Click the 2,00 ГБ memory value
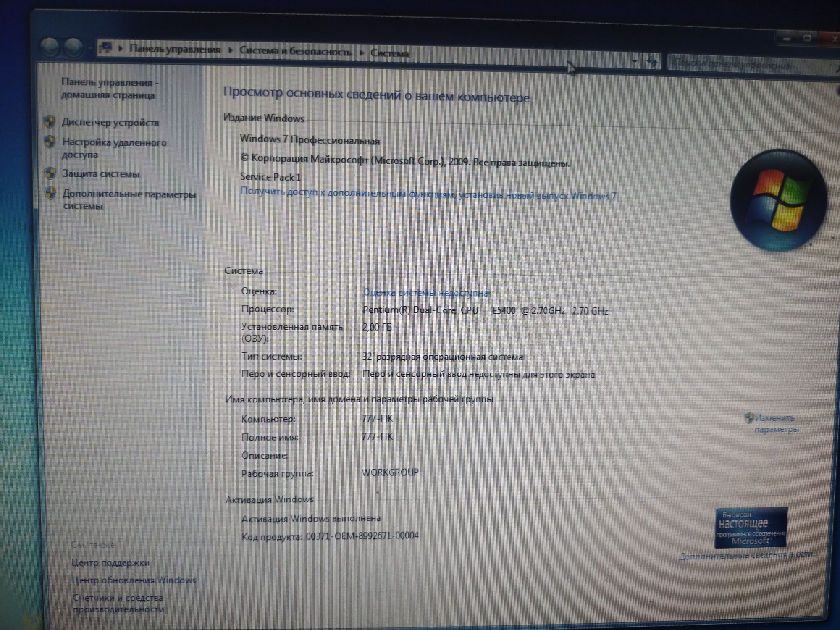The image size is (840, 630). pos(377,327)
